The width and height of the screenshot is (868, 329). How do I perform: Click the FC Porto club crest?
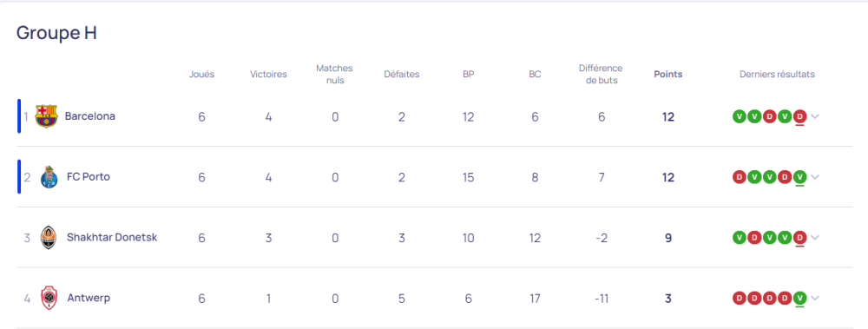49,177
